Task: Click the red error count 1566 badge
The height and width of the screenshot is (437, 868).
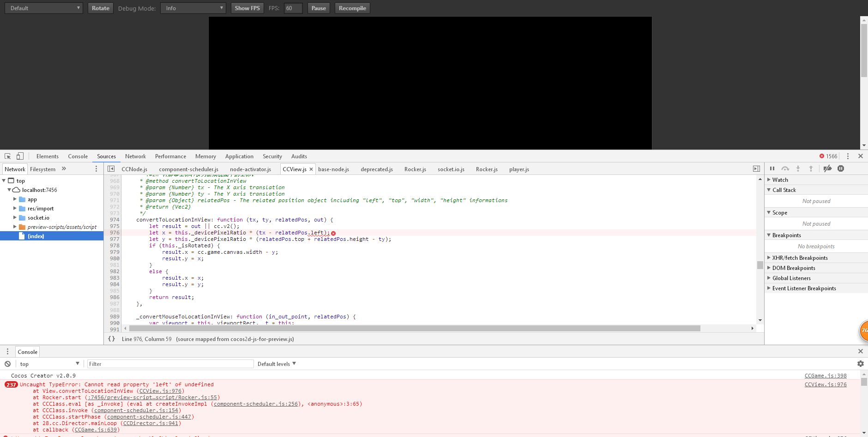Action: coord(828,156)
